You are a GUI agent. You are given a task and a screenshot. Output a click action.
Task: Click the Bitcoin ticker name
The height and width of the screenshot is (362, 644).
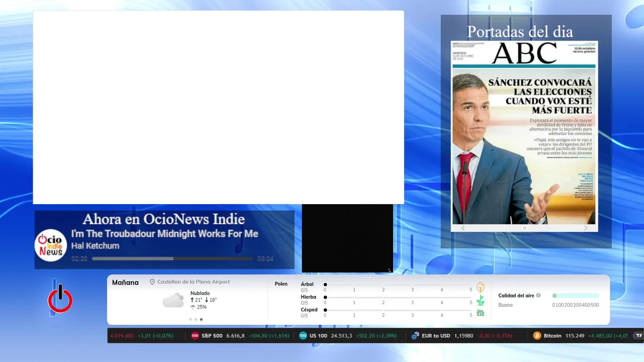(552, 335)
